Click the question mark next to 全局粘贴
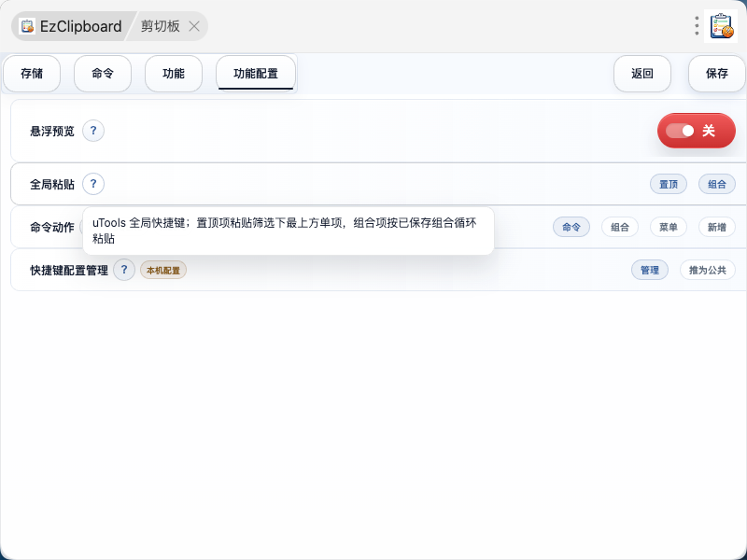747x560 pixels. tap(93, 184)
